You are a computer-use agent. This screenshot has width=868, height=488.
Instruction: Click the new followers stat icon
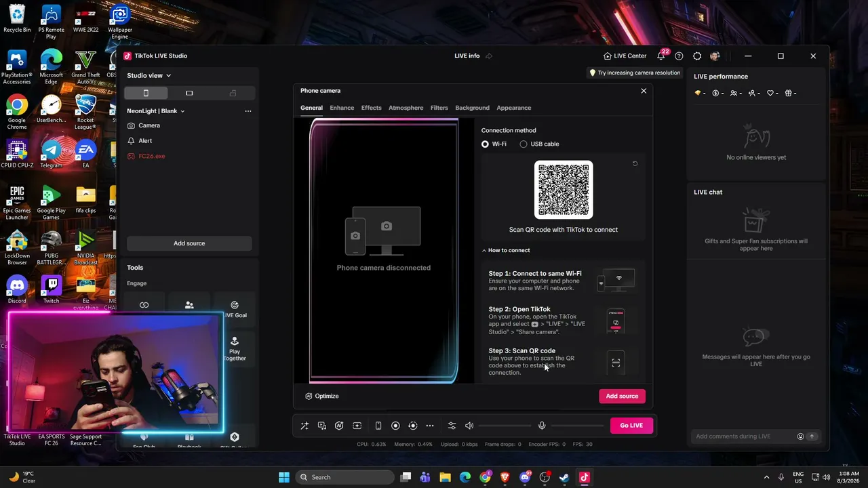click(754, 93)
